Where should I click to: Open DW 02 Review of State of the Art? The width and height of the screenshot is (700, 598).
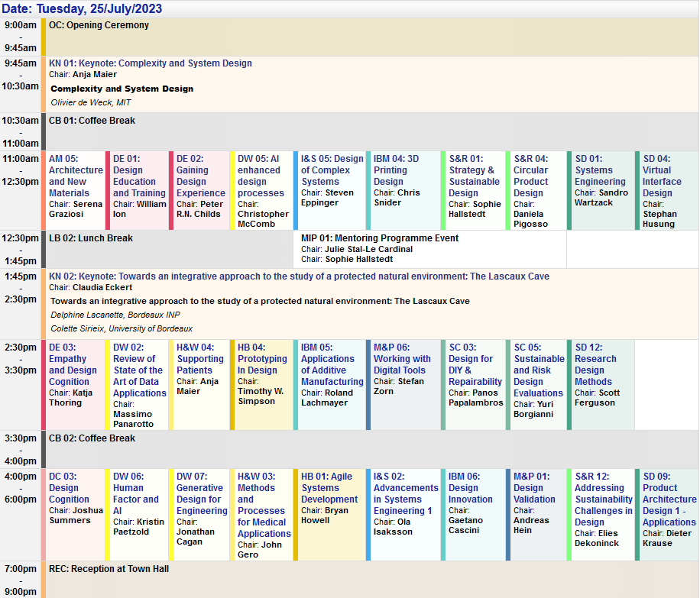point(139,370)
